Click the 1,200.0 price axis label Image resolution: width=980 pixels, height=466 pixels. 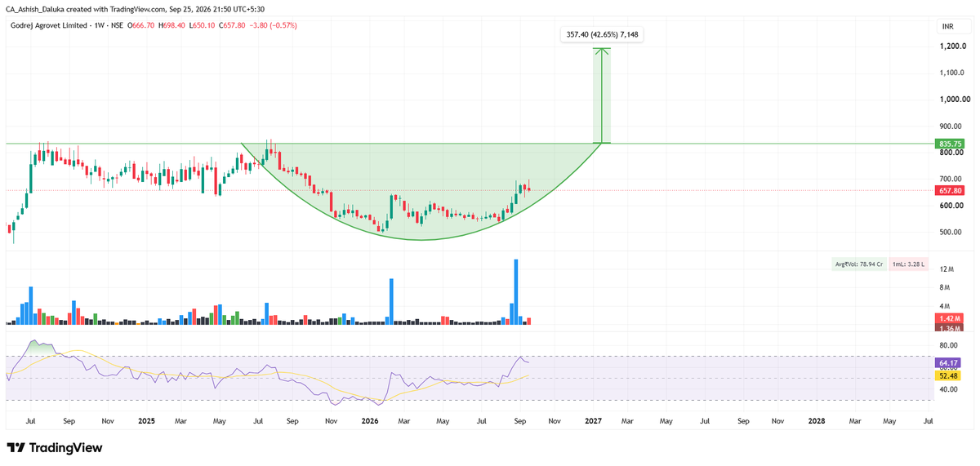point(951,47)
